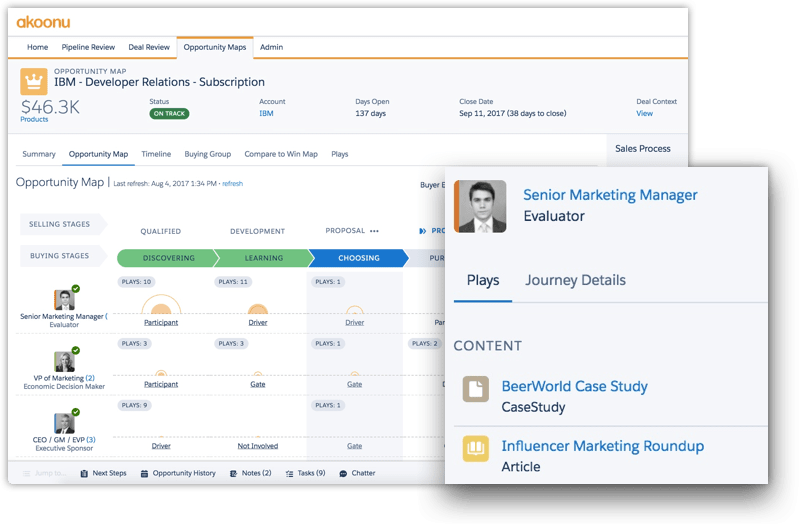
Task: Click the green check badge on VP of Marketing
Action: tap(76, 351)
